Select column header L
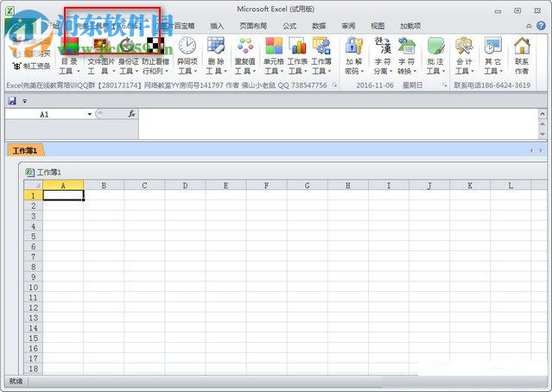Screen dimensions: 552x392 pos(511,185)
